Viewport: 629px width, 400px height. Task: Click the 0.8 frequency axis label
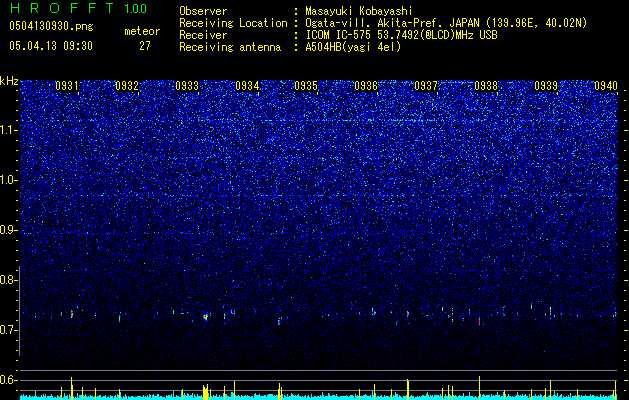click(9, 280)
